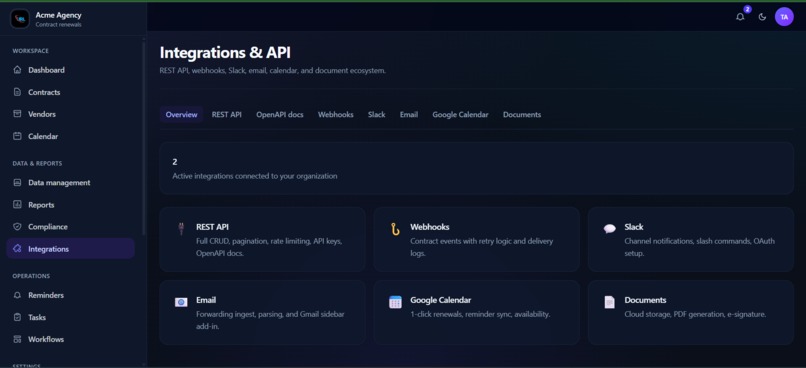Open the Slack tab
The image size is (806, 368).
point(376,115)
